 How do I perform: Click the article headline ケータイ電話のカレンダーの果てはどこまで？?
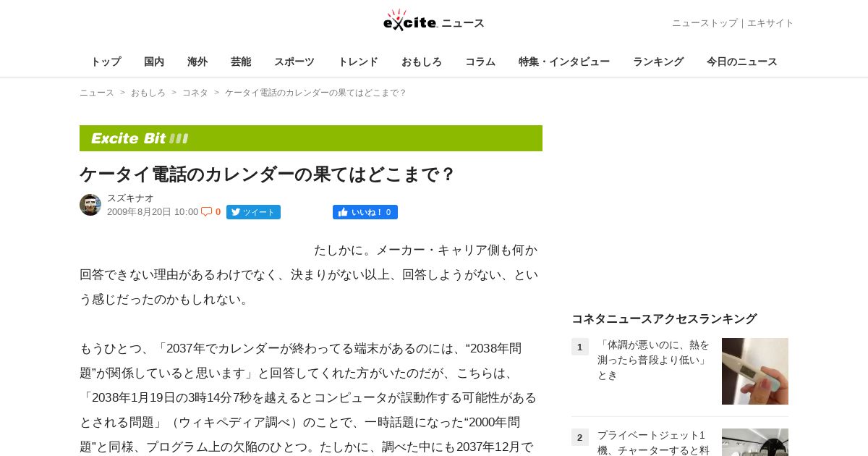pyautogui.click(x=268, y=174)
